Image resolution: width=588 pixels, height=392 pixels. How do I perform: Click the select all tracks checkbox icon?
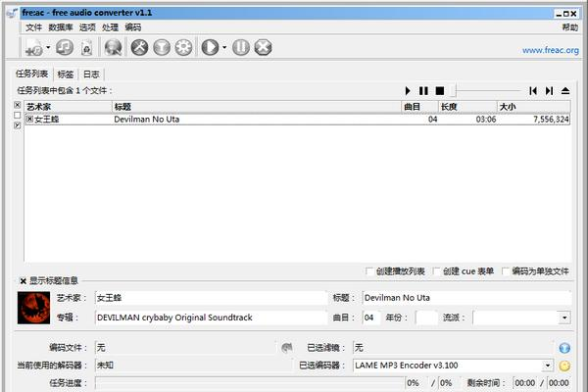click(x=18, y=105)
